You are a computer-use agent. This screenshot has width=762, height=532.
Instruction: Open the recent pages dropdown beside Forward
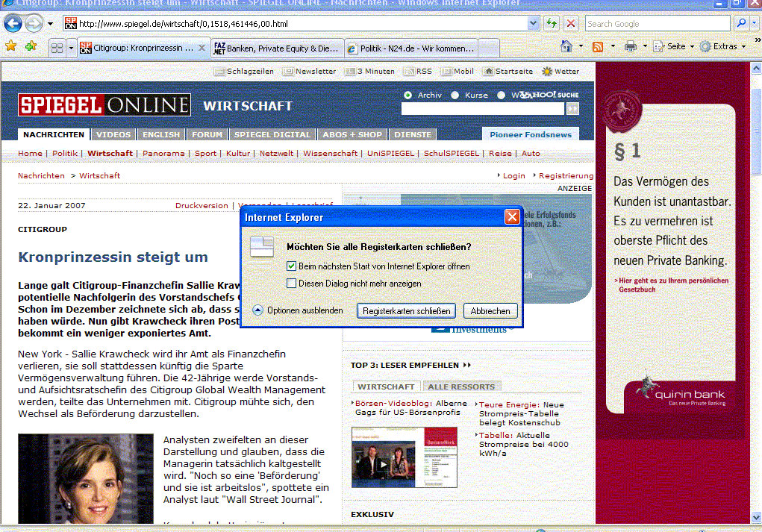click(x=50, y=23)
